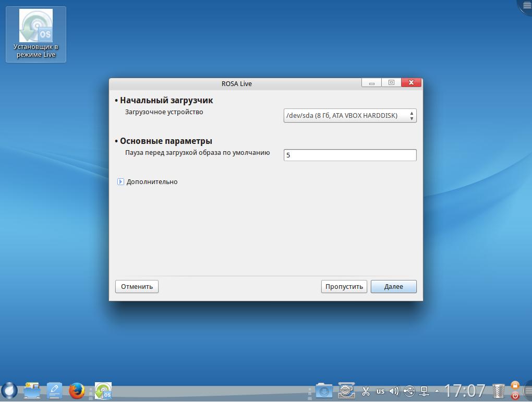Click the 'ROSA Live' window title
This screenshot has height=402, width=532.
click(236, 84)
